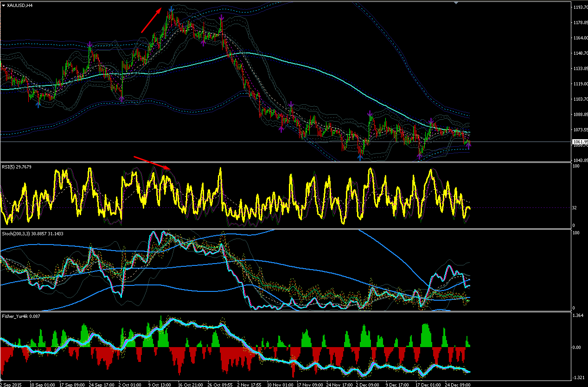Screen dimensions: 588x387
Task: Click the 9 Oct 13:00 time label
Action: pyautogui.click(x=160, y=385)
